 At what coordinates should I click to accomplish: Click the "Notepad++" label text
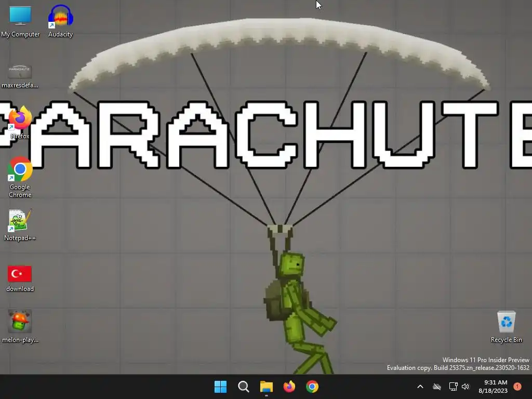click(x=20, y=238)
